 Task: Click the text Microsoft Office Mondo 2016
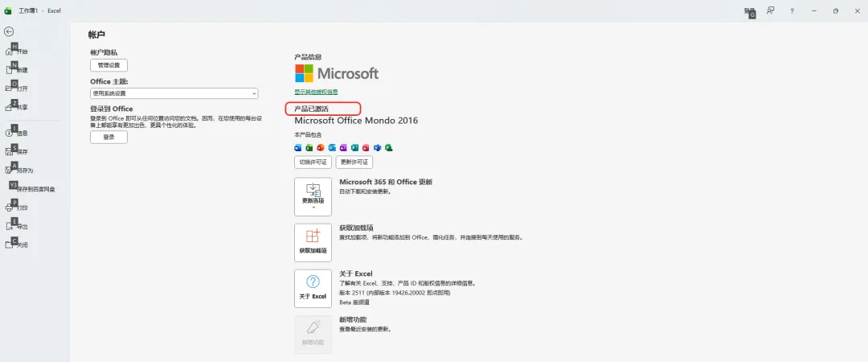356,121
